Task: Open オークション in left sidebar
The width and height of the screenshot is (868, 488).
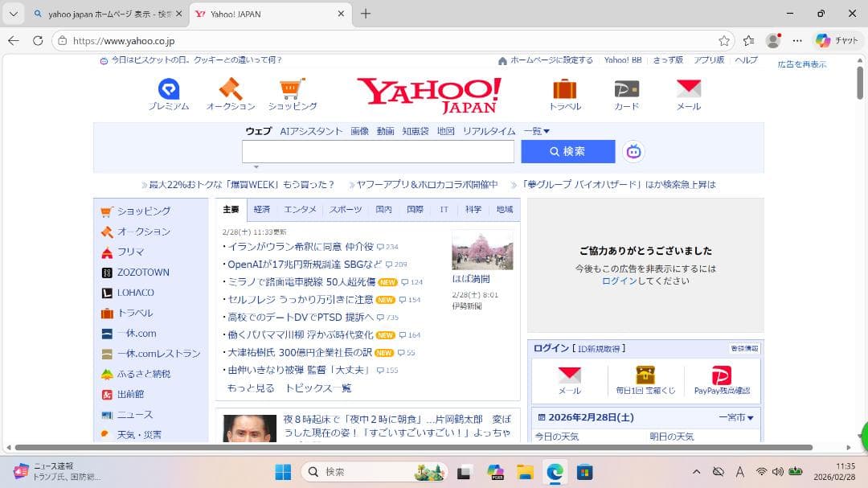Action: 143,232
